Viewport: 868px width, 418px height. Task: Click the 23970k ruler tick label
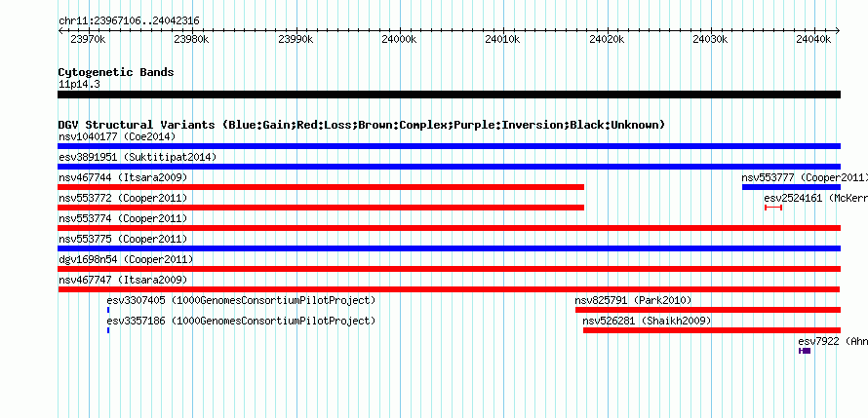[88, 39]
